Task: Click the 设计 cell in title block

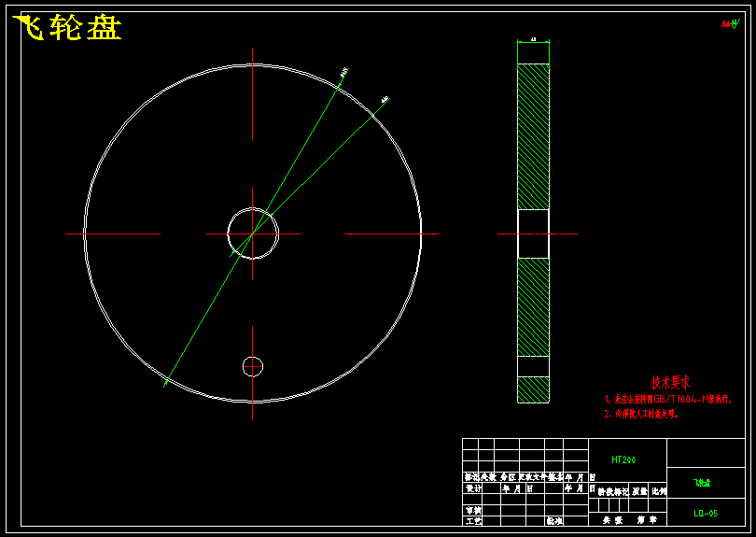Action: 473,488
